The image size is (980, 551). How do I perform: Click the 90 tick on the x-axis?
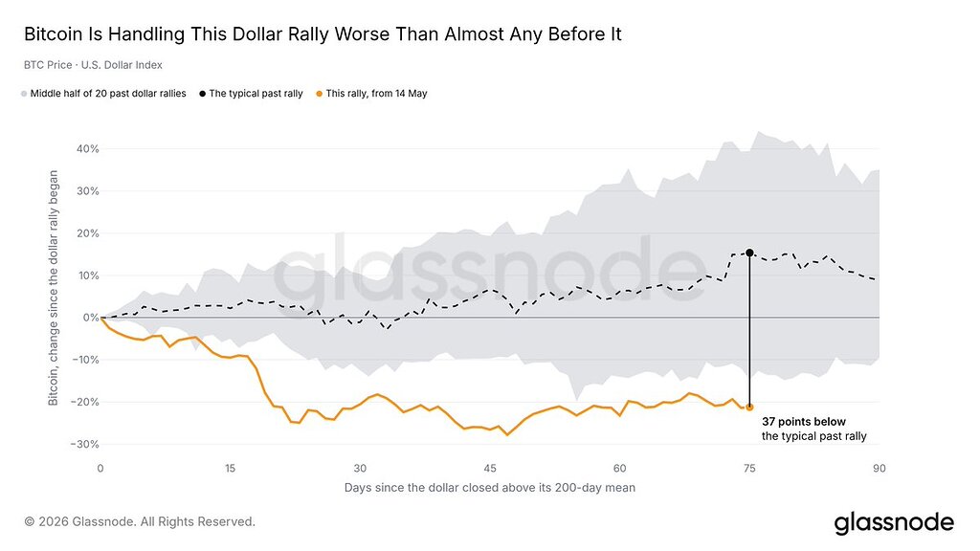click(x=880, y=469)
